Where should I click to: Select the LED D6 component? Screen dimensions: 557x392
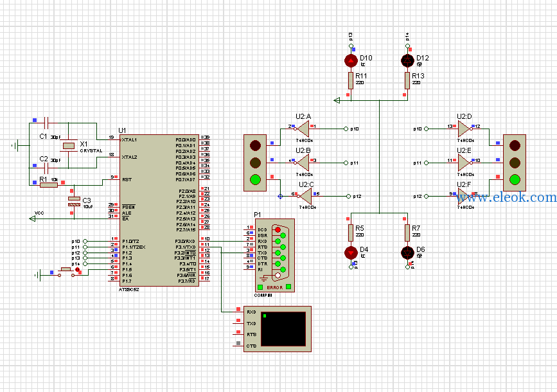point(407,253)
